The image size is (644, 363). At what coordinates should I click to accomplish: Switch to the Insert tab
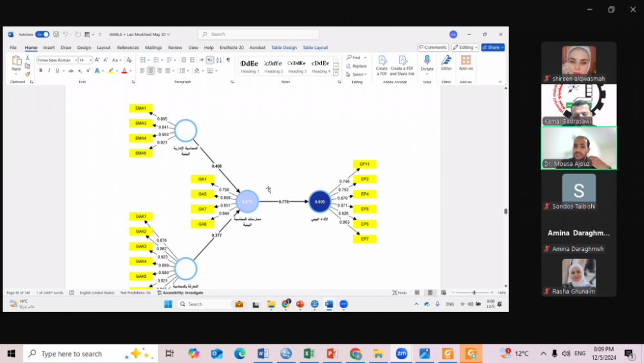49,48
